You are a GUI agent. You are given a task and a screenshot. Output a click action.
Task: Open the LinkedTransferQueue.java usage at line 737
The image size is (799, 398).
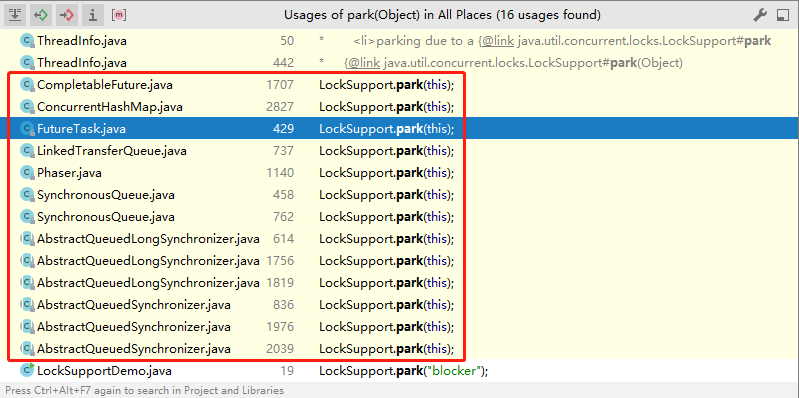tap(400, 151)
